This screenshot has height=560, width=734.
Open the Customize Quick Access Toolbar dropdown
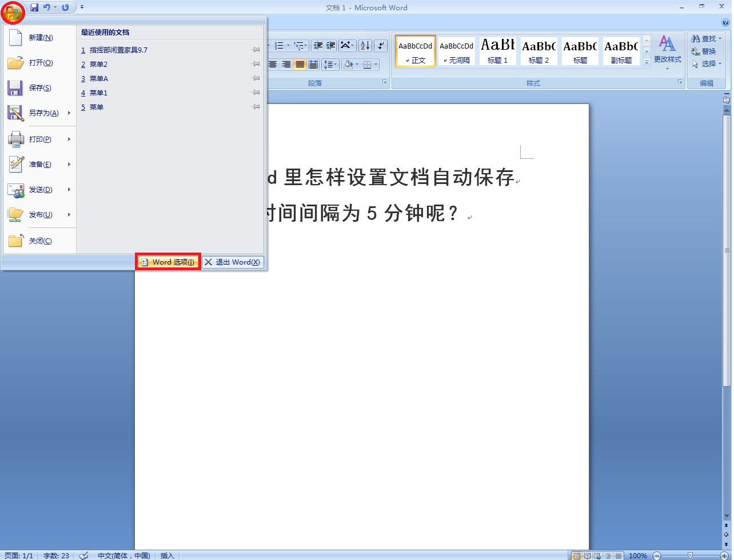(x=82, y=7)
